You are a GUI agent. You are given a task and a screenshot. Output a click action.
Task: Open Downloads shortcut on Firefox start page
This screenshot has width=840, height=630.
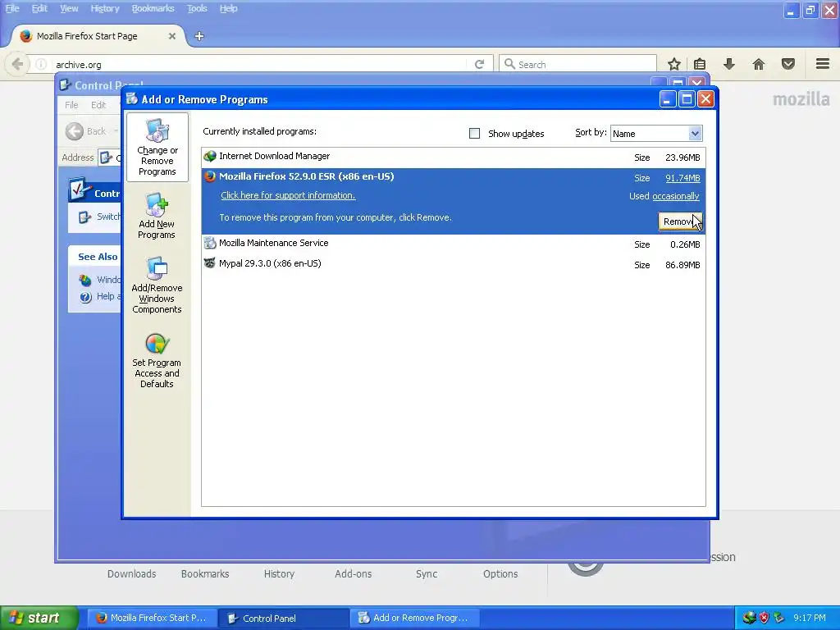point(132,573)
